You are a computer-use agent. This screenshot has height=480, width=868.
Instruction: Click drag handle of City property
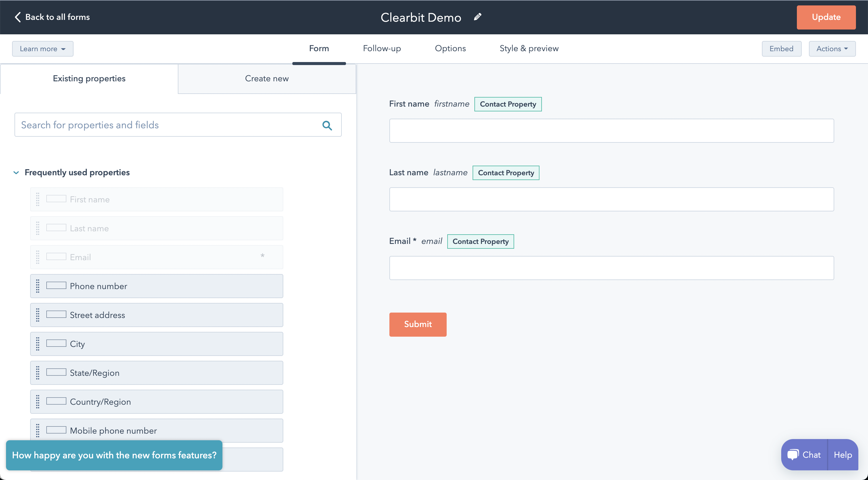38,344
